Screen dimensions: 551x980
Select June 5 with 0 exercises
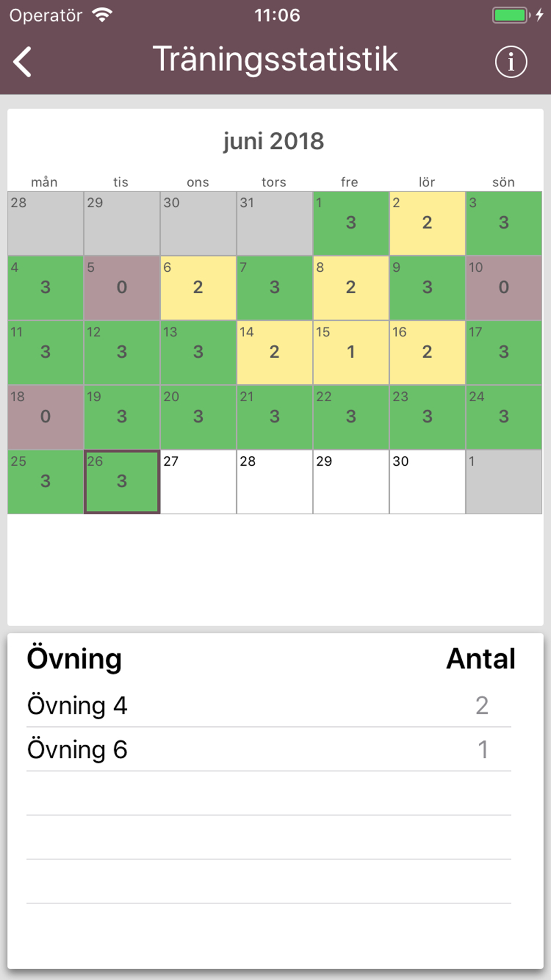(122, 288)
